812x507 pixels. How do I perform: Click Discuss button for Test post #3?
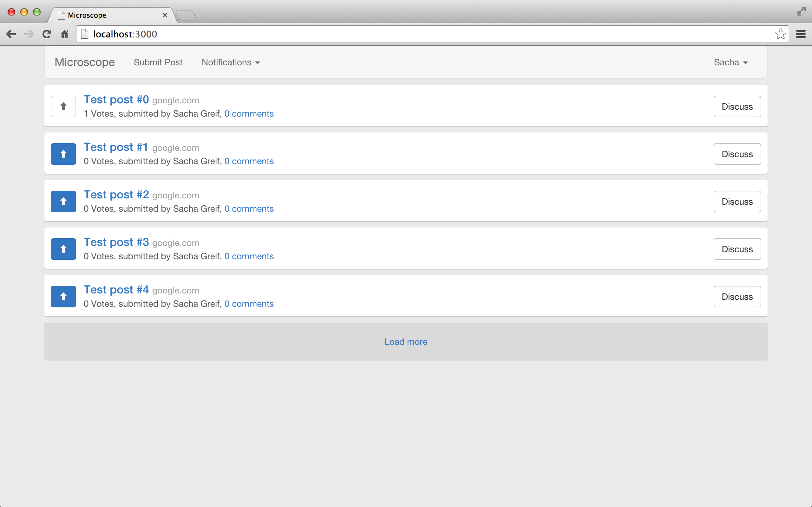(x=737, y=249)
